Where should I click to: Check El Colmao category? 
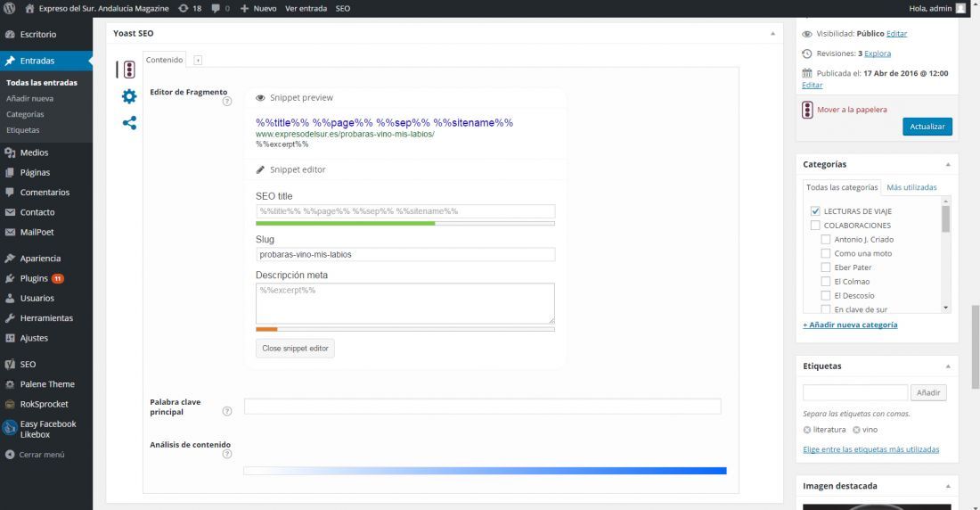826,282
